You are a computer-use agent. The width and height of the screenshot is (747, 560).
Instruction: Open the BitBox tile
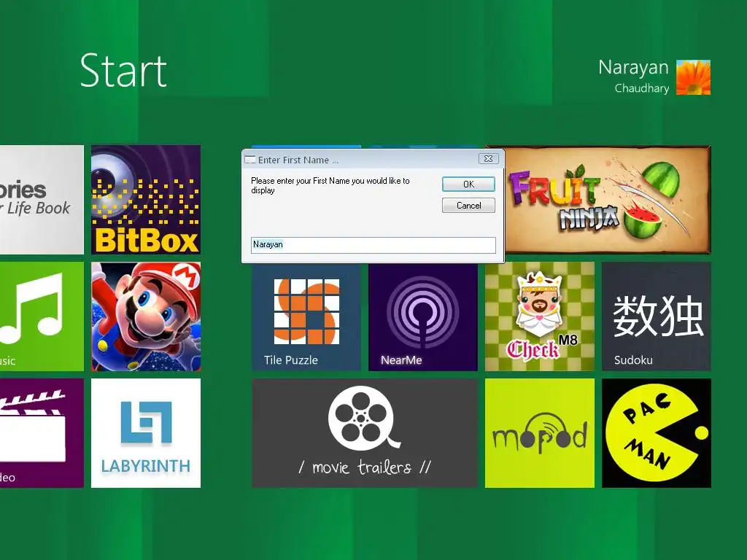click(x=146, y=200)
